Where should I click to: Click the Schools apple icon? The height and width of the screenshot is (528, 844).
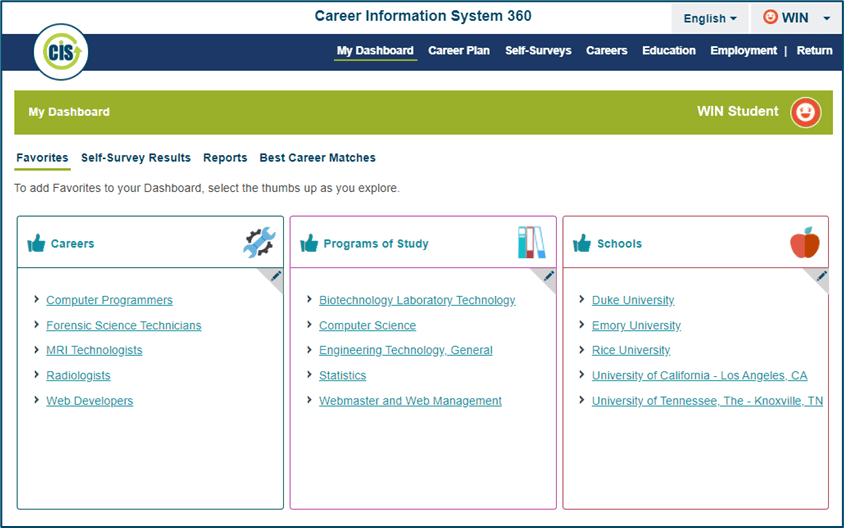[804, 243]
